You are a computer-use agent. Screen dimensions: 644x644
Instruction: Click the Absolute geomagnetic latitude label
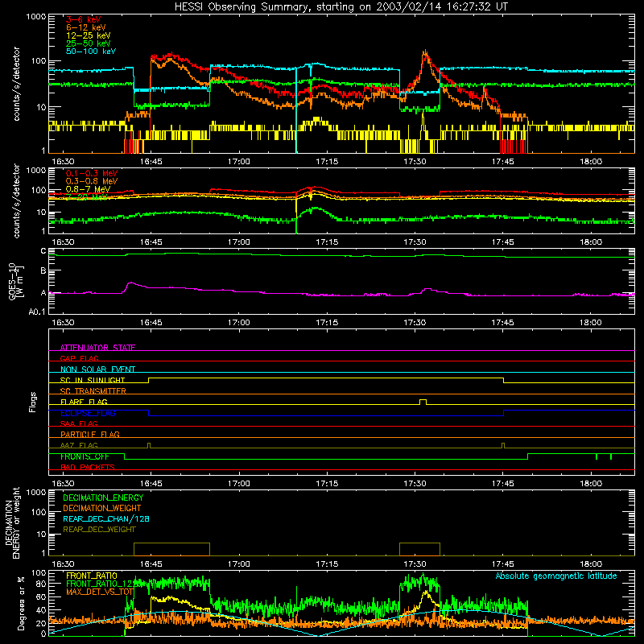coord(556,576)
